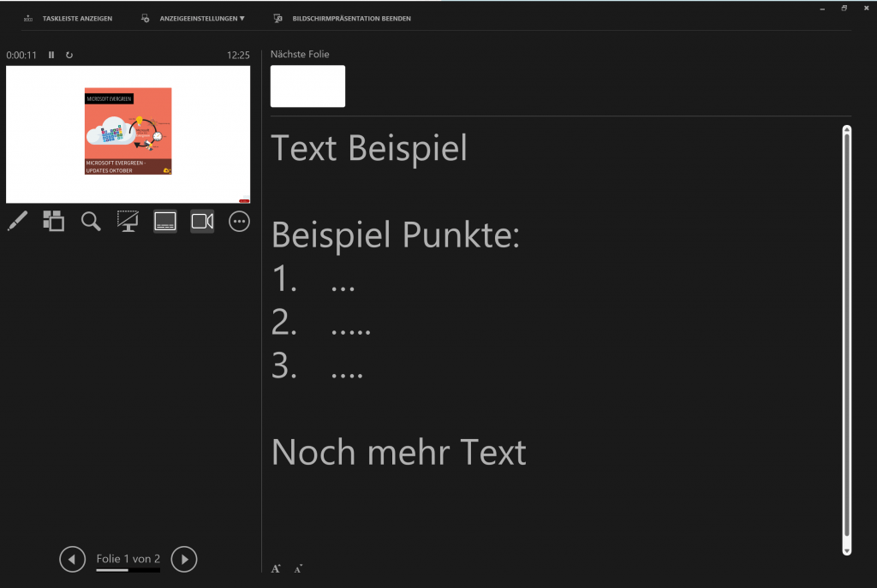
Task: Close the presenter view window
Action: [867, 9]
